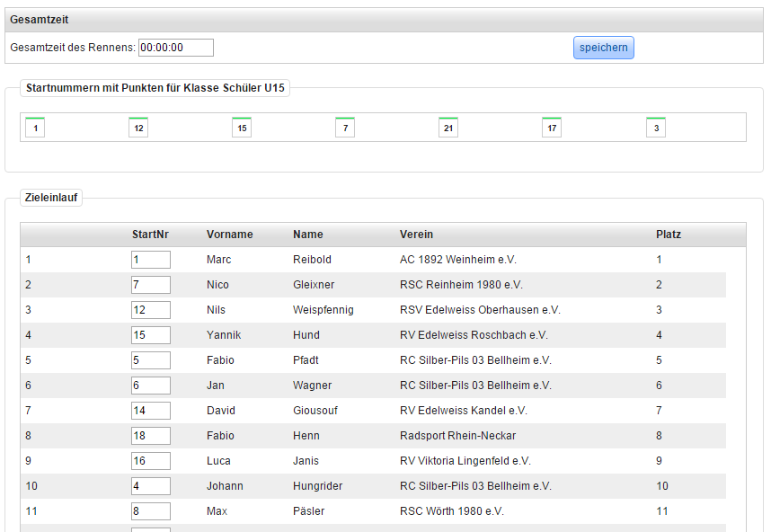Viewport: 771px width, 532px height.
Task: Click the speichern button
Action: pos(603,48)
